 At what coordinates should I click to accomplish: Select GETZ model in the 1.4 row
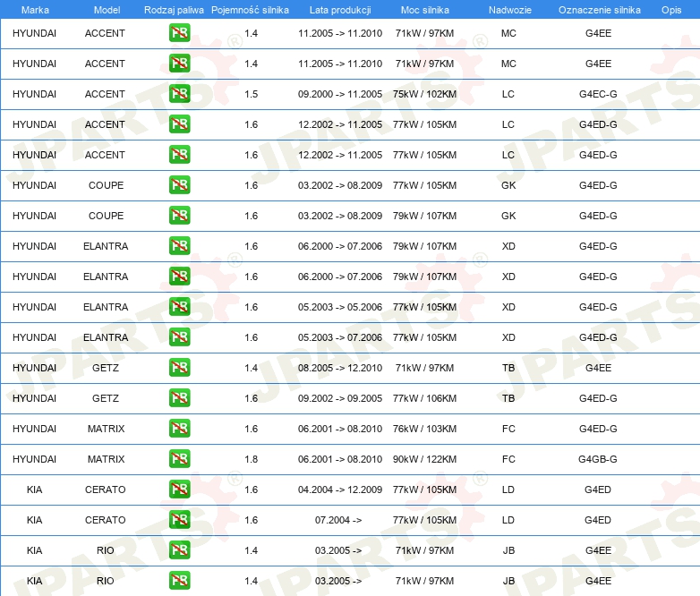106,368
